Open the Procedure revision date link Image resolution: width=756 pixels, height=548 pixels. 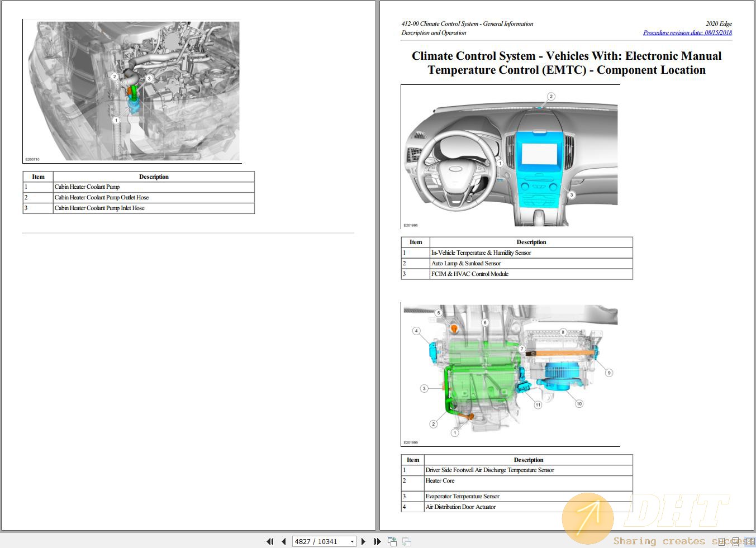pyautogui.click(x=687, y=32)
